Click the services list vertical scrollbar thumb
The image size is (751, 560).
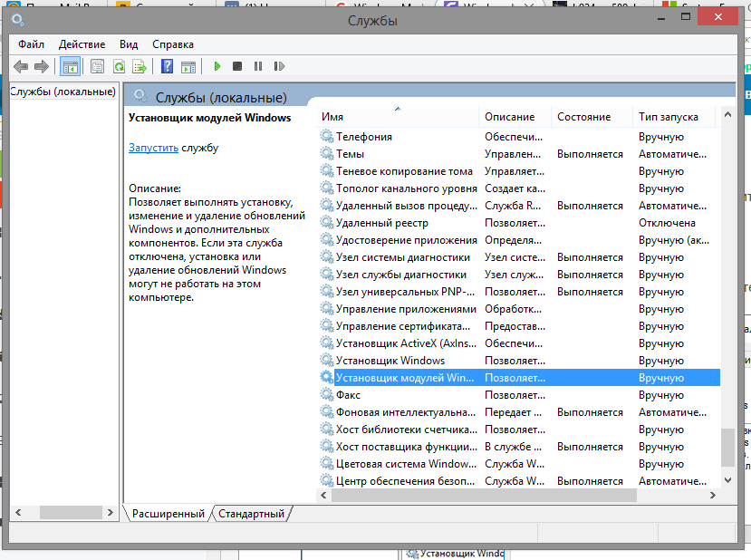pos(727,447)
